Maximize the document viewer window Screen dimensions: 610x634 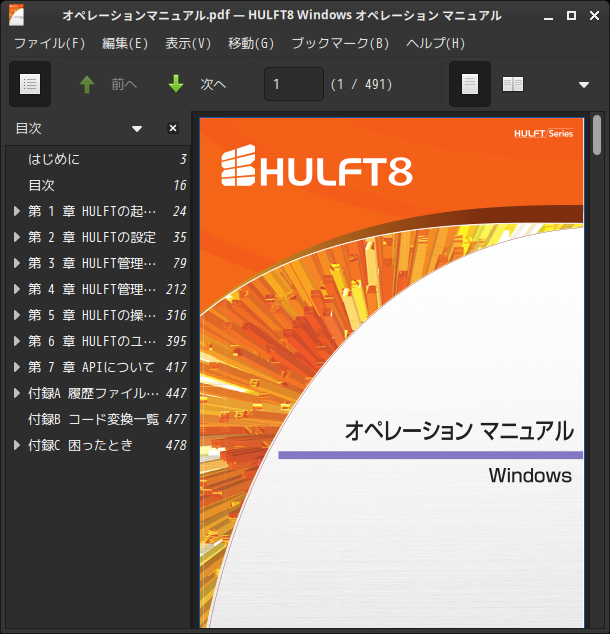pos(571,15)
